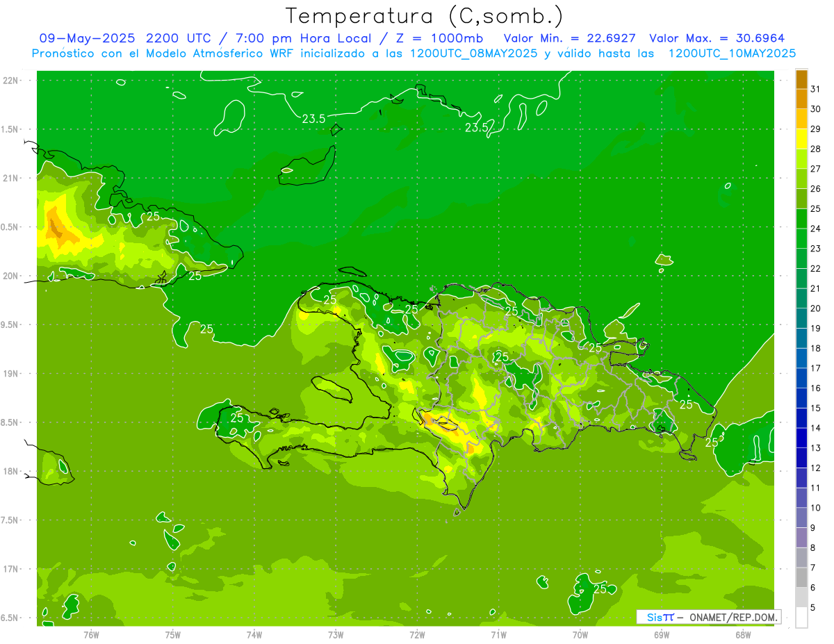Click the "20" label on the color scale
834x644 pixels.
[x=815, y=308]
